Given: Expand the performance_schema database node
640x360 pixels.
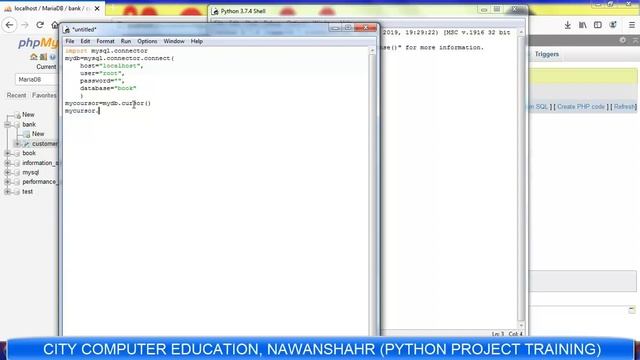Looking at the screenshot, I should point(7,182).
